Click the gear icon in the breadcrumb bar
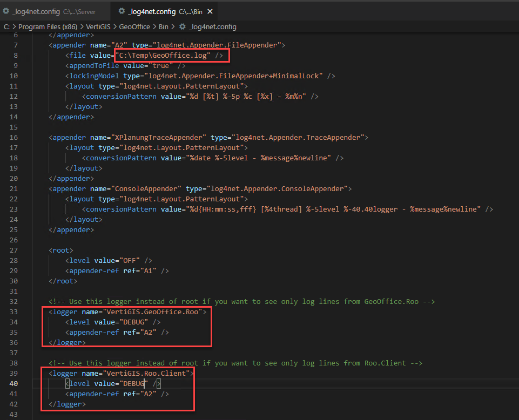The width and height of the screenshot is (519, 420). (x=183, y=26)
